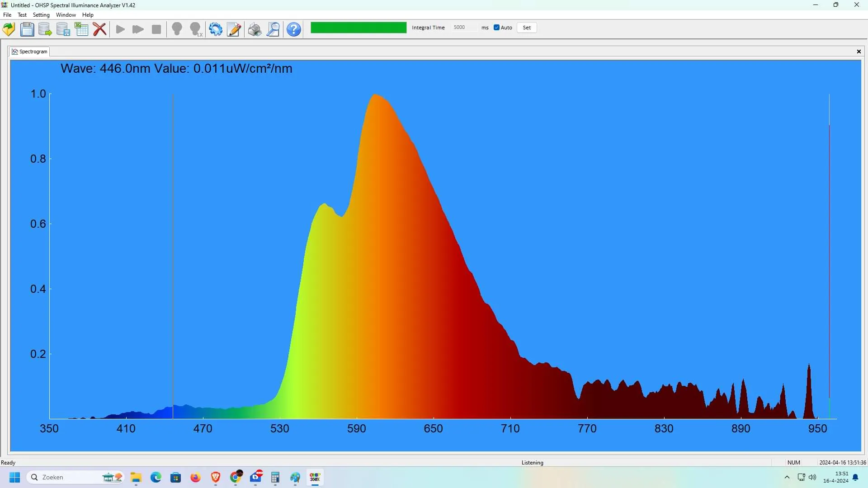This screenshot has height=488, width=868.
Task: Open print preview magnifier icon
Action: pos(273,29)
